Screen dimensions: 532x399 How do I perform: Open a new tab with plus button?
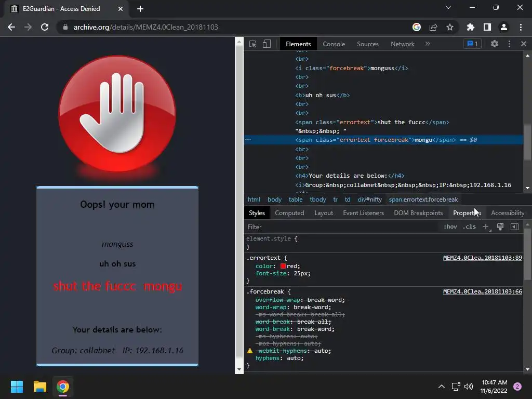pos(140,9)
